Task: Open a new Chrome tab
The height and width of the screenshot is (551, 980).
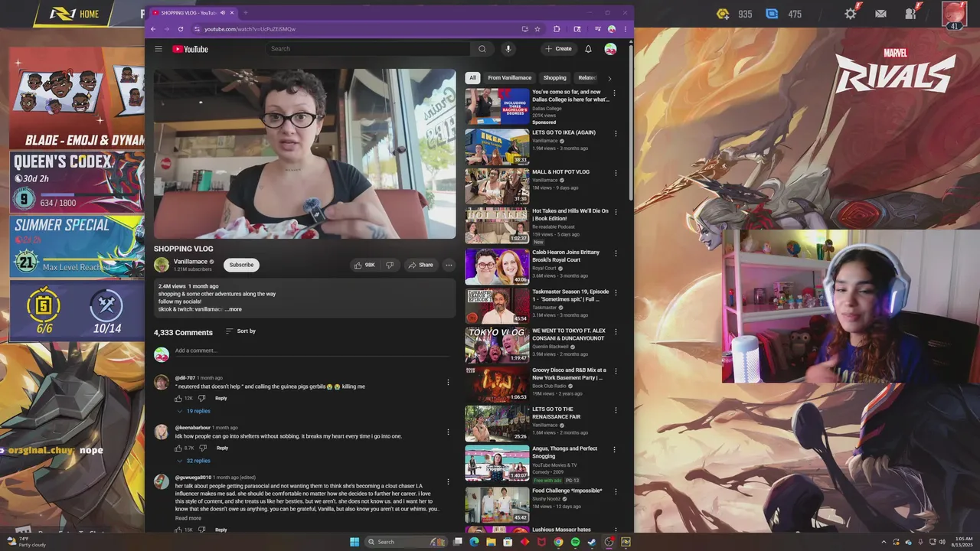Action: click(x=245, y=12)
